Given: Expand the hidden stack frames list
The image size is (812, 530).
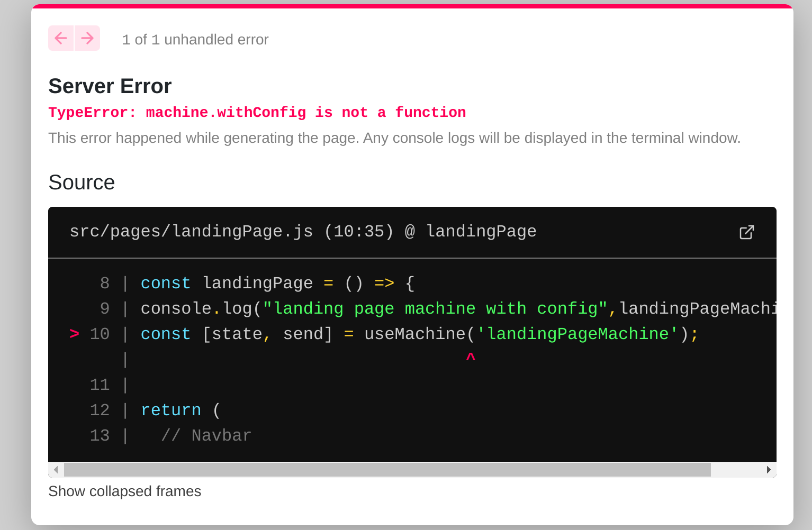Looking at the screenshot, I should pos(124,491).
